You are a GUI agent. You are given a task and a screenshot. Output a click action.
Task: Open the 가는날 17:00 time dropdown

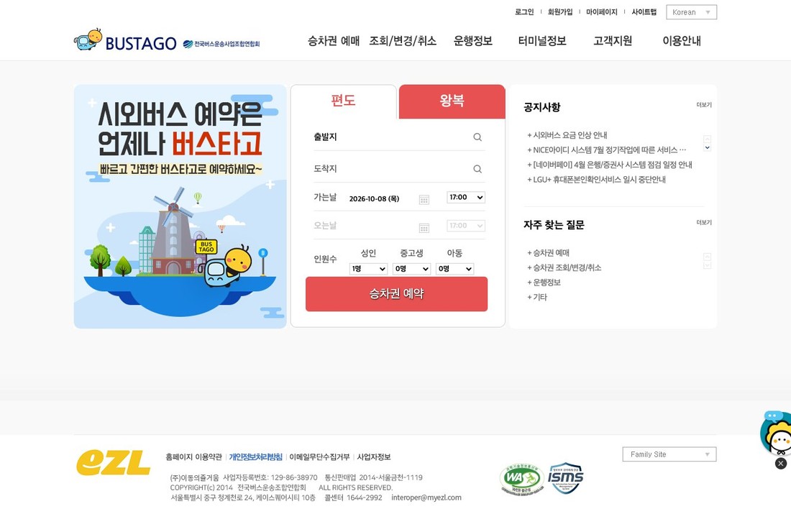[x=466, y=197]
